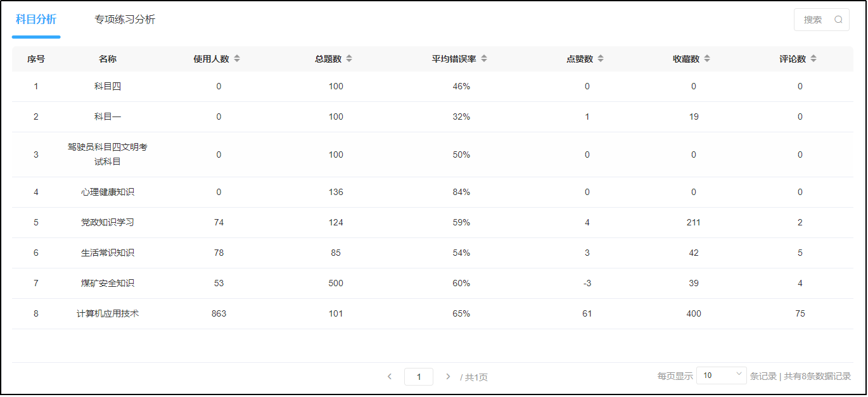
Task: Sort by 收藏数 column arrows
Action: coord(707,59)
